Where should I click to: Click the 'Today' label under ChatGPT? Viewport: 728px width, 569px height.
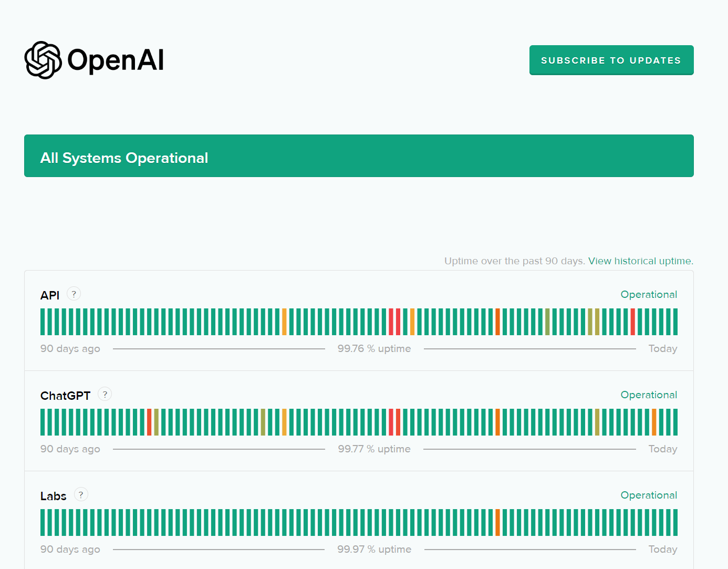(663, 449)
